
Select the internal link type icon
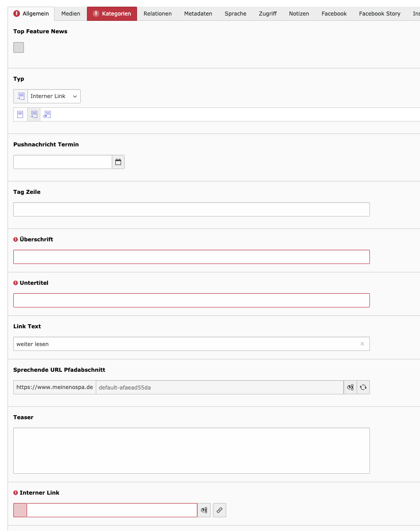pos(34,114)
